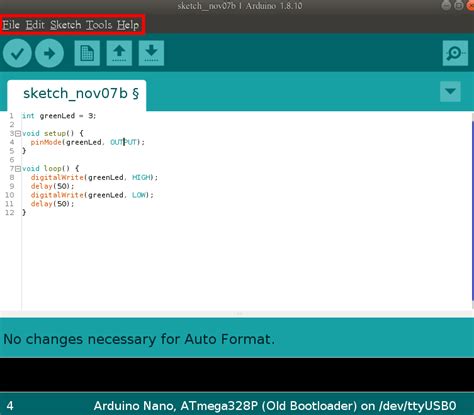Screen dimensions: 474x415
Task: Open the Serial Monitor magnifier icon
Action: coord(455,53)
